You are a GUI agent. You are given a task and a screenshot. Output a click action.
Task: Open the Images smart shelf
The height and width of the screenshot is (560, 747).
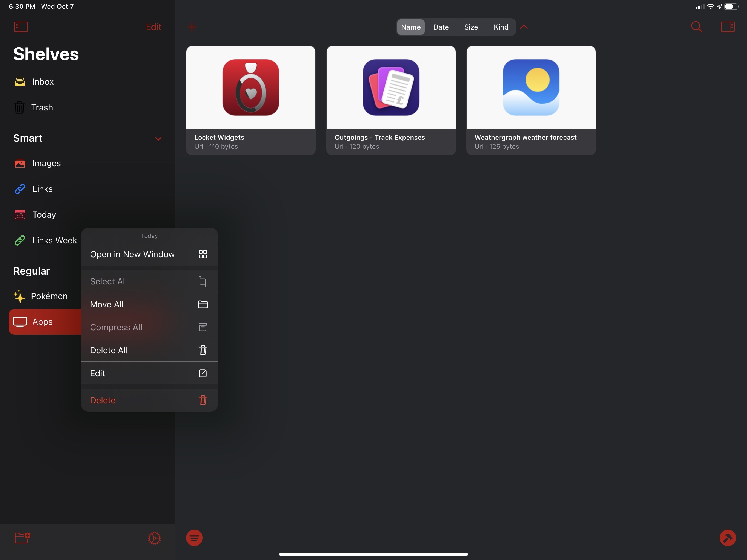[87, 163]
